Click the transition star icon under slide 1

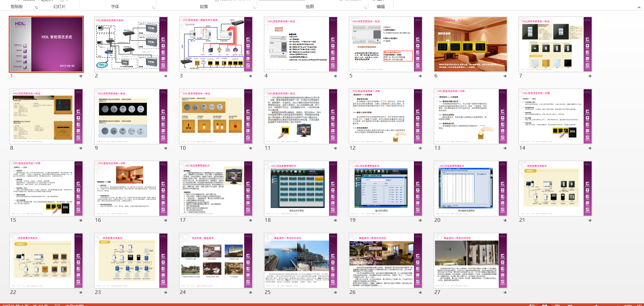(80, 76)
